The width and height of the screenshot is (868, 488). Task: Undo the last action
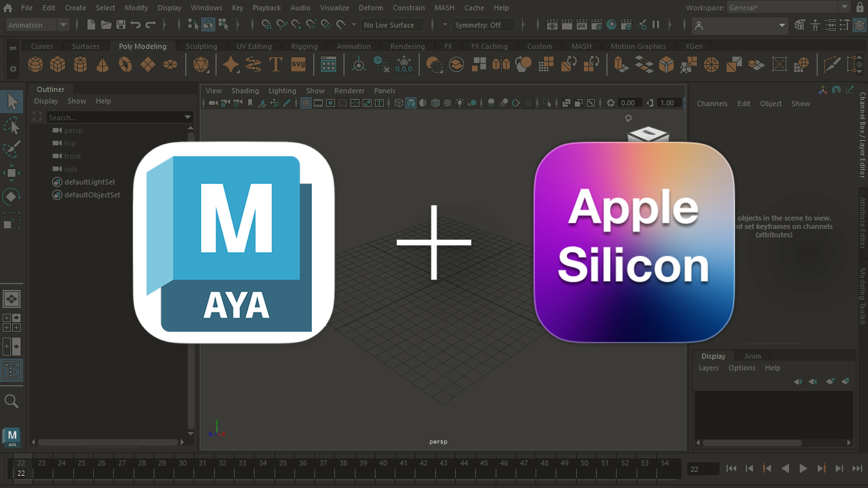[x=135, y=25]
